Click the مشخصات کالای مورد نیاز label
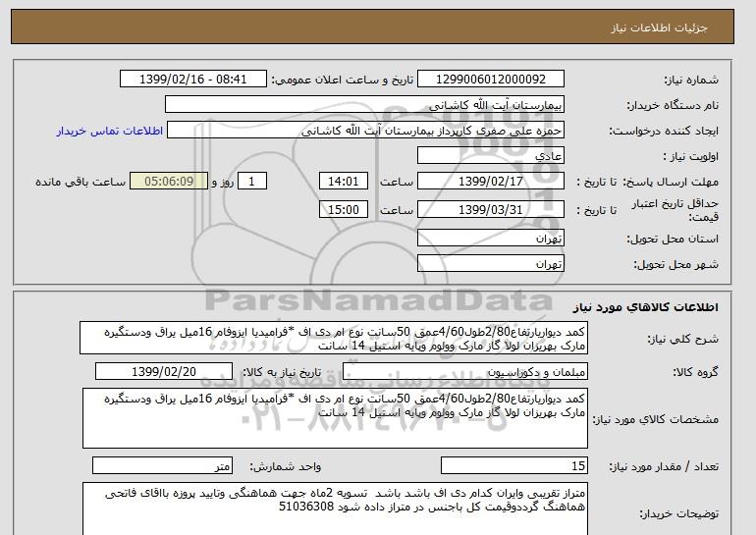Image resolution: width=756 pixels, height=535 pixels. pyautogui.click(x=656, y=419)
